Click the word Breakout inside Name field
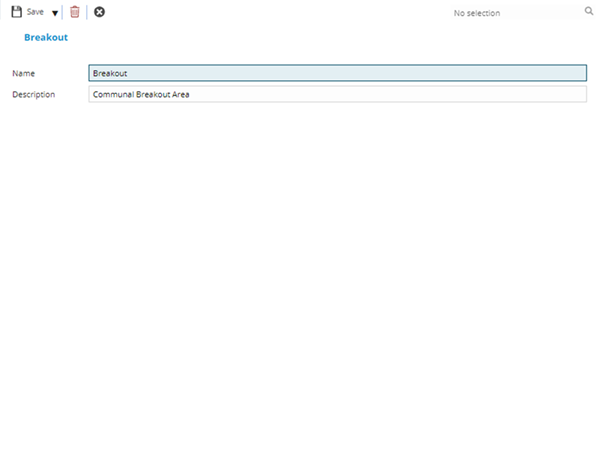This screenshot has height=458, width=600. pyautogui.click(x=109, y=73)
